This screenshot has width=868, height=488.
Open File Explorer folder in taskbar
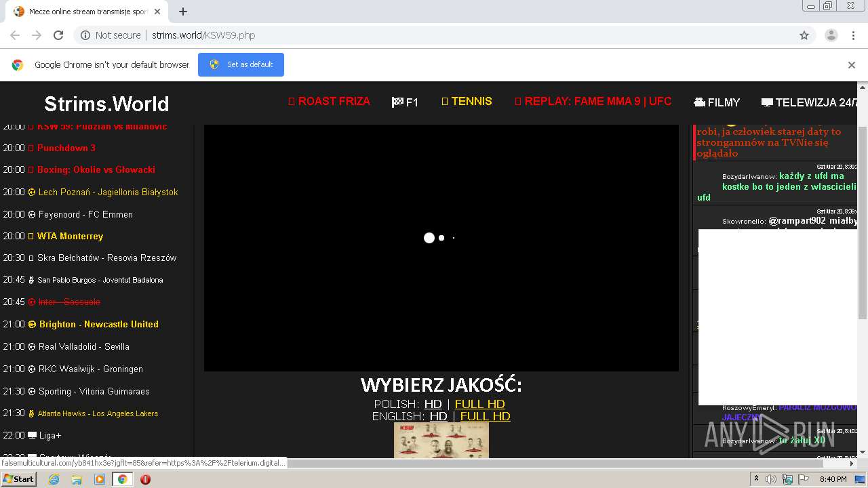pyautogui.click(x=77, y=479)
